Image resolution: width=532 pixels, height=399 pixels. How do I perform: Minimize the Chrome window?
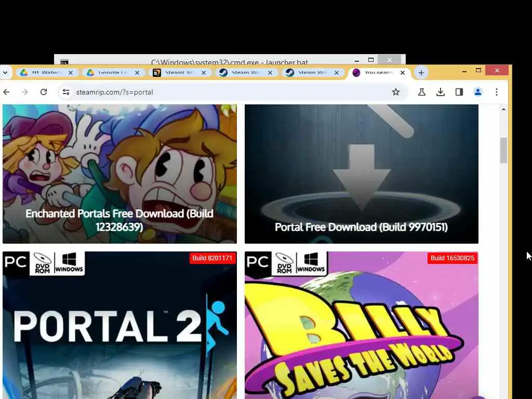click(x=464, y=71)
